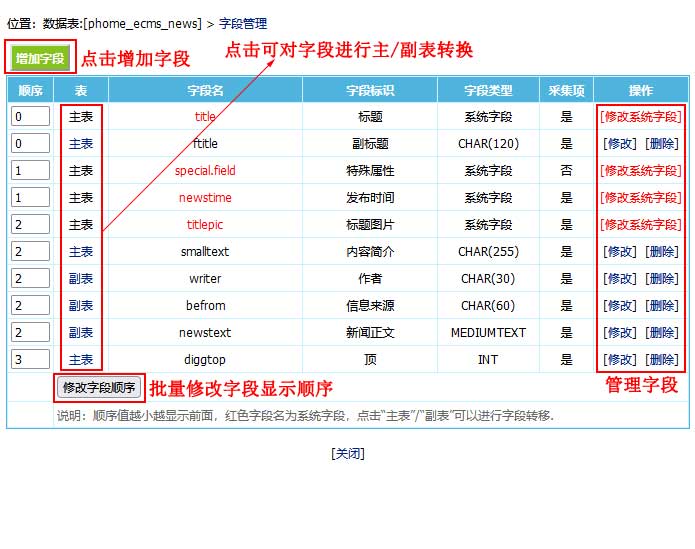The width and height of the screenshot is (695, 549).
Task: Open 修改系统字段 for the titlepic row
Action: point(640,225)
